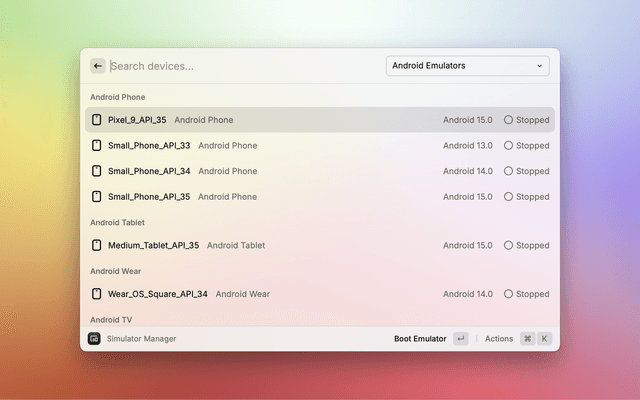Viewport: 640px width, 400px height.
Task: Select the Wear_OS_Square_API_34 list row
Action: tap(320, 294)
